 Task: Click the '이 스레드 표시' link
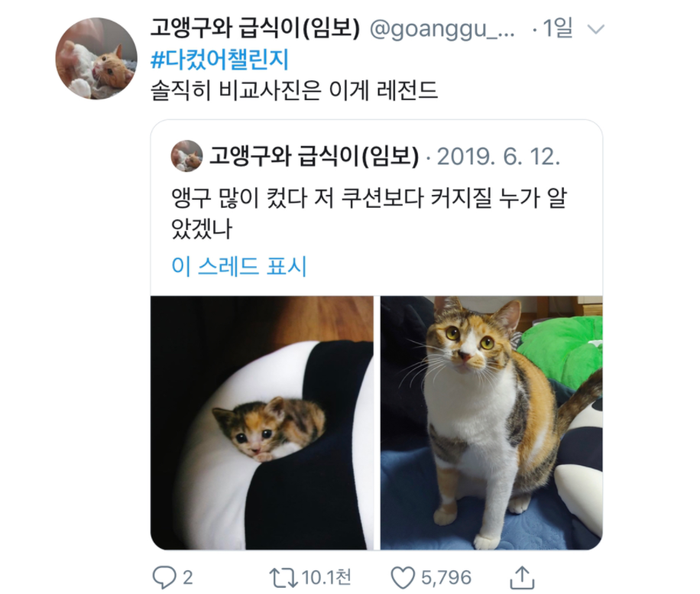239,266
